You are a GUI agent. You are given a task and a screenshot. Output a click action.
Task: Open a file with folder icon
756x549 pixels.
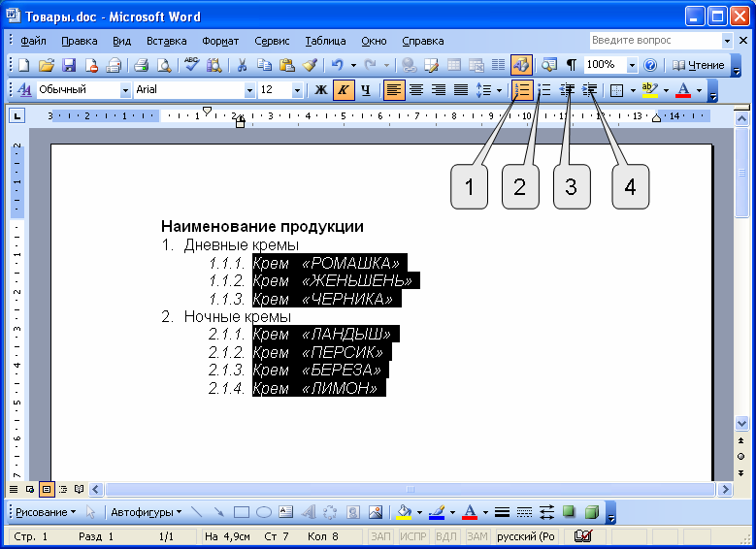tap(47, 65)
